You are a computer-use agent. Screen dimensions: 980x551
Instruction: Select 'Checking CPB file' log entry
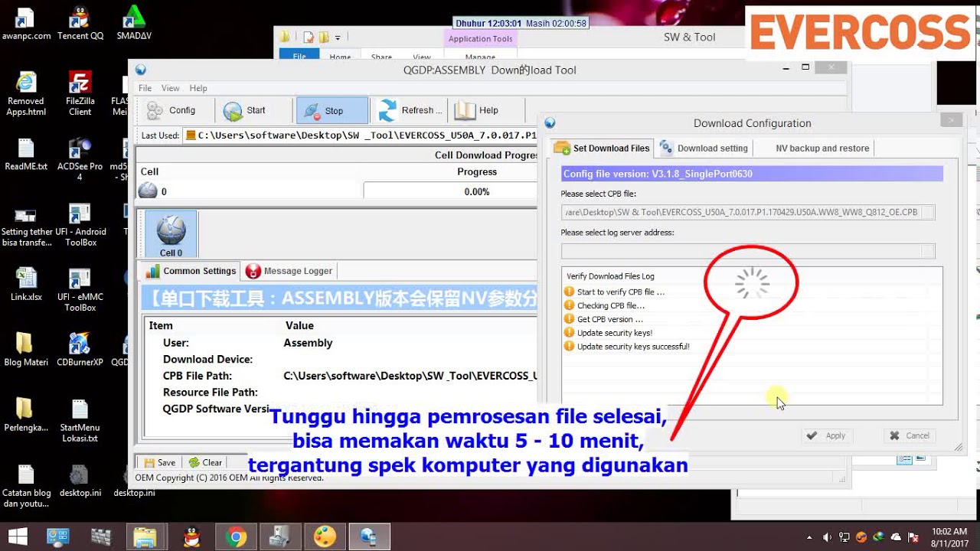[604, 305]
